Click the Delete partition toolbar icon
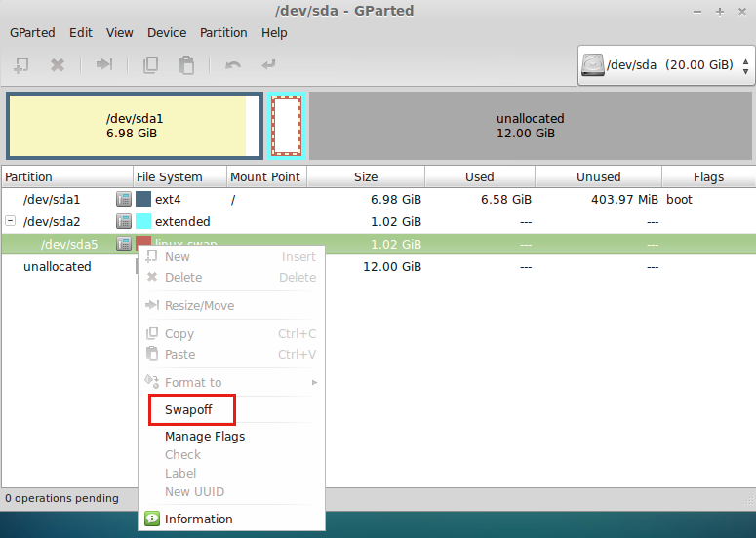The image size is (756, 538). (x=58, y=65)
